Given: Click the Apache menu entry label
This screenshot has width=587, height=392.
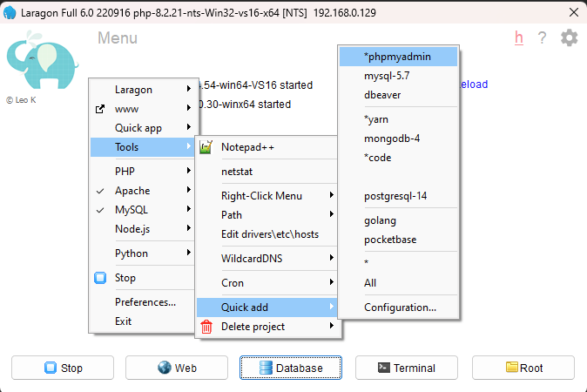Looking at the screenshot, I should (x=132, y=191).
